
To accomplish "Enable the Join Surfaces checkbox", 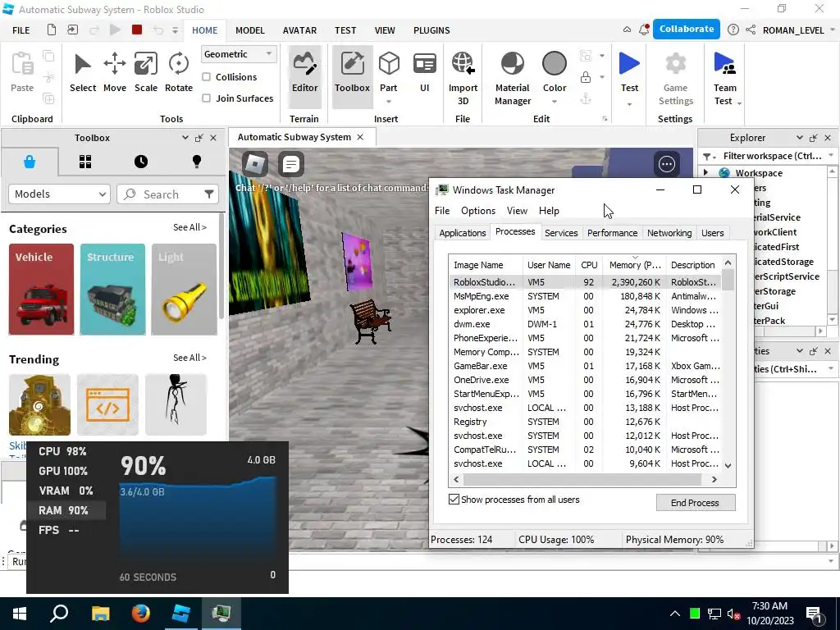I will (x=206, y=98).
